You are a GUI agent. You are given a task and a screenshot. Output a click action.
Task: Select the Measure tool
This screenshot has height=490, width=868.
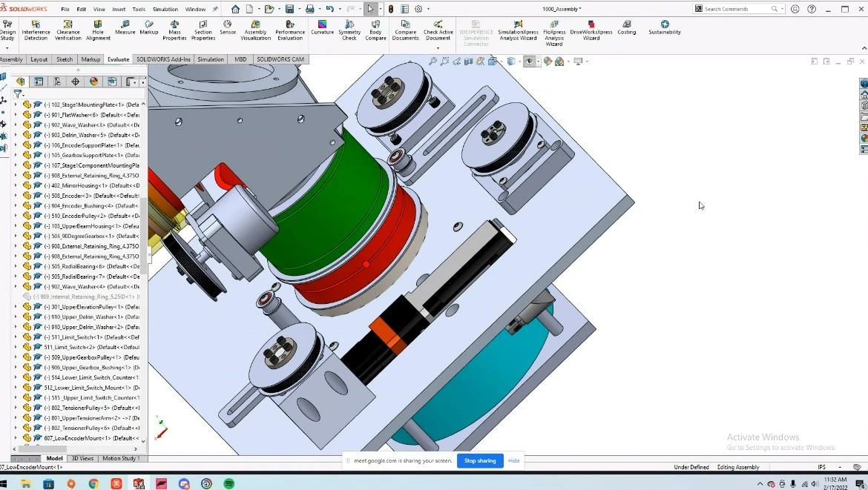[125, 27]
